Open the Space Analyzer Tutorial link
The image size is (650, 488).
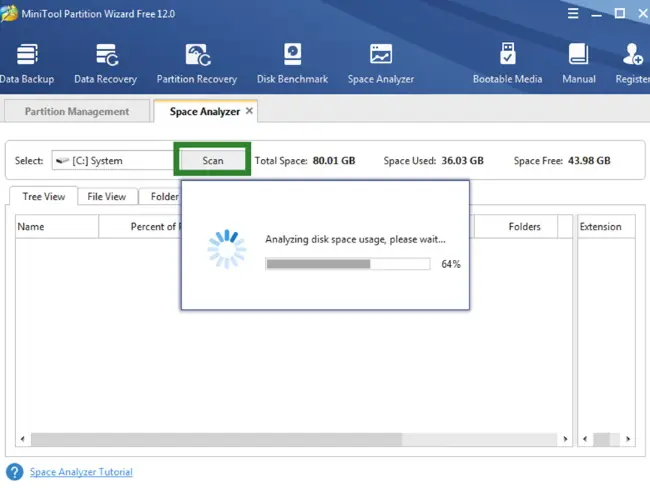81,472
